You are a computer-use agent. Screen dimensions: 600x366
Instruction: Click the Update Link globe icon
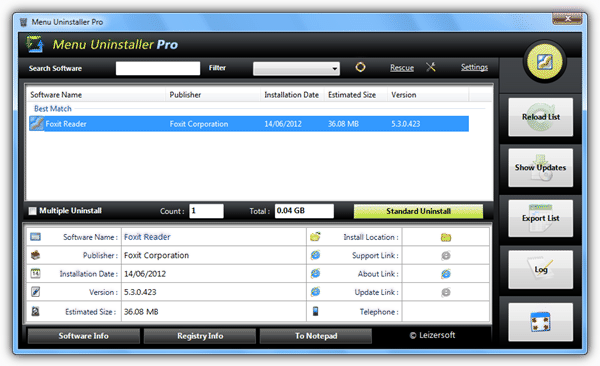pos(446,292)
